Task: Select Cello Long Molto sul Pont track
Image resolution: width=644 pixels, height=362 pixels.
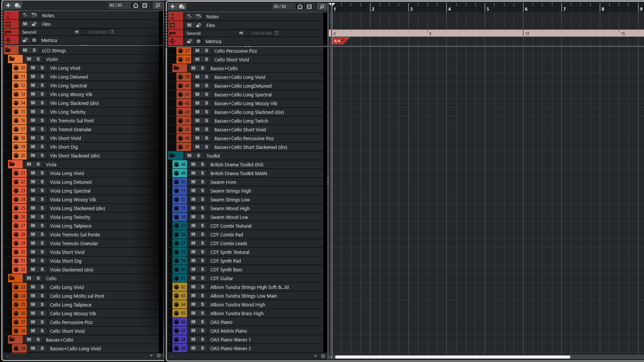Action: tap(85, 296)
